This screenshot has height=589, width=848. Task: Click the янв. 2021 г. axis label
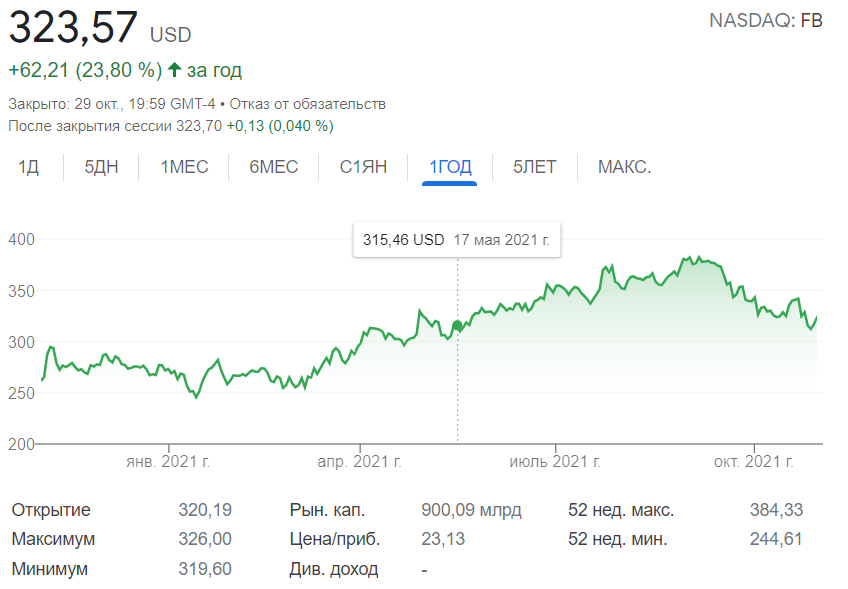point(168,462)
